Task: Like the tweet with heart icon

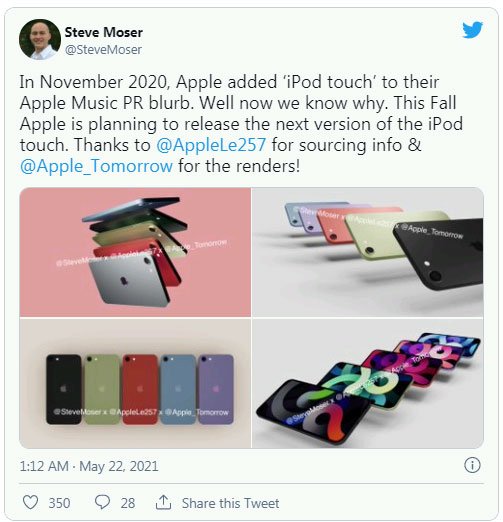Action: [30, 502]
